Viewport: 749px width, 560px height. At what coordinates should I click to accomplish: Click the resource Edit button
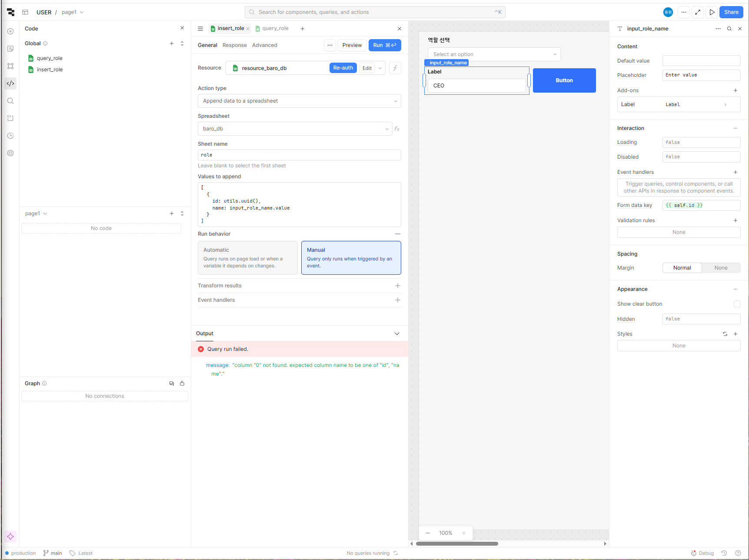coord(367,68)
